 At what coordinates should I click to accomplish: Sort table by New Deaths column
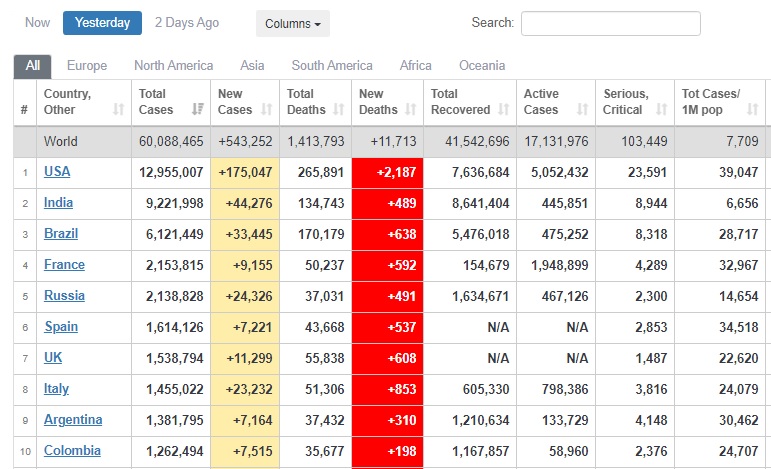(x=387, y=101)
